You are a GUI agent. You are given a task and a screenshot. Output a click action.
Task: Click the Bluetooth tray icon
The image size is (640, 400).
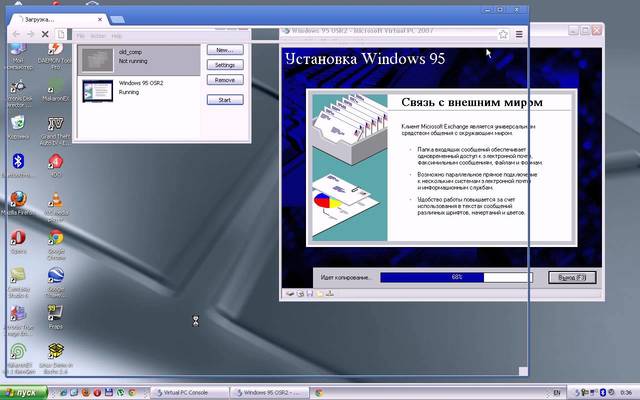(603, 393)
